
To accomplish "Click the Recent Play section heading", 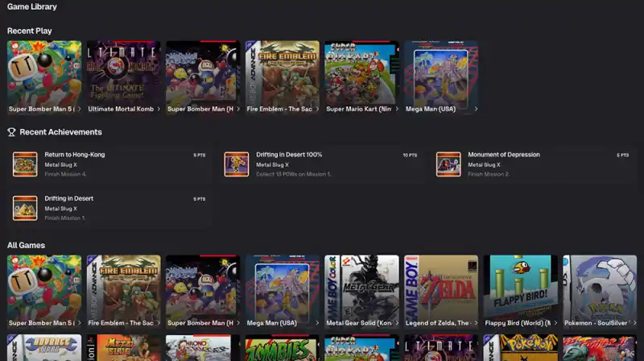I will (x=30, y=31).
